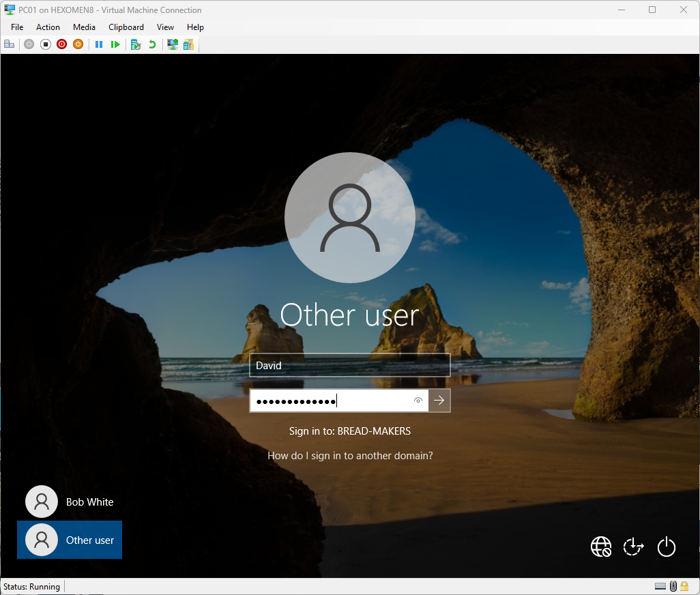
Task: Open Ease of Access options on login screen
Action: [x=634, y=547]
